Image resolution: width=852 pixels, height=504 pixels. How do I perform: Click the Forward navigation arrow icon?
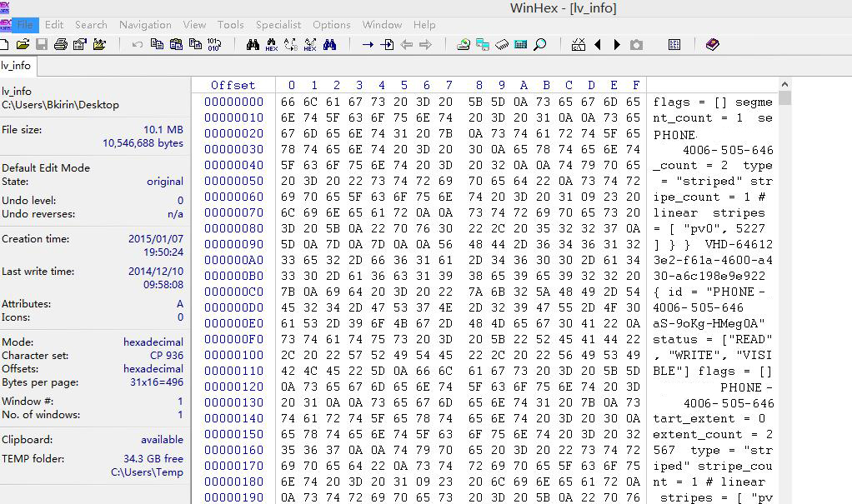click(x=425, y=44)
